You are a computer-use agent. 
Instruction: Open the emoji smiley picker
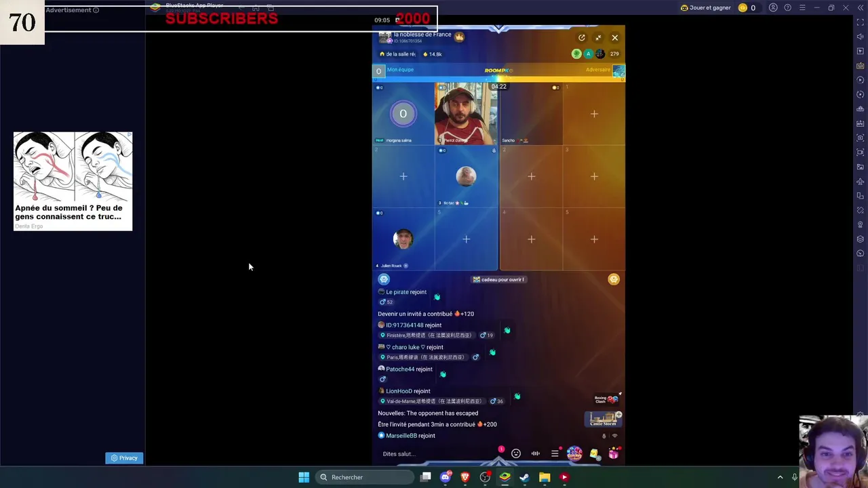click(x=516, y=453)
